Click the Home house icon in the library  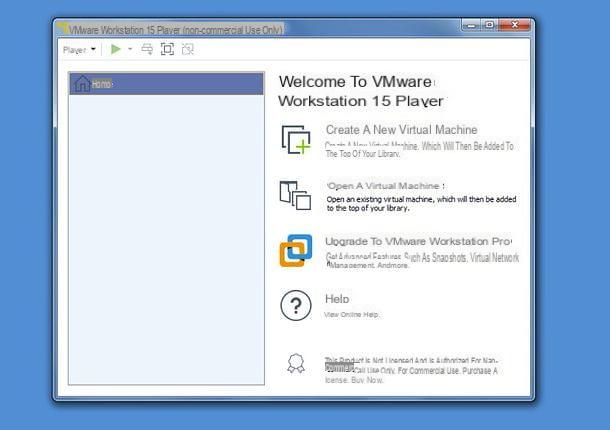(x=82, y=84)
